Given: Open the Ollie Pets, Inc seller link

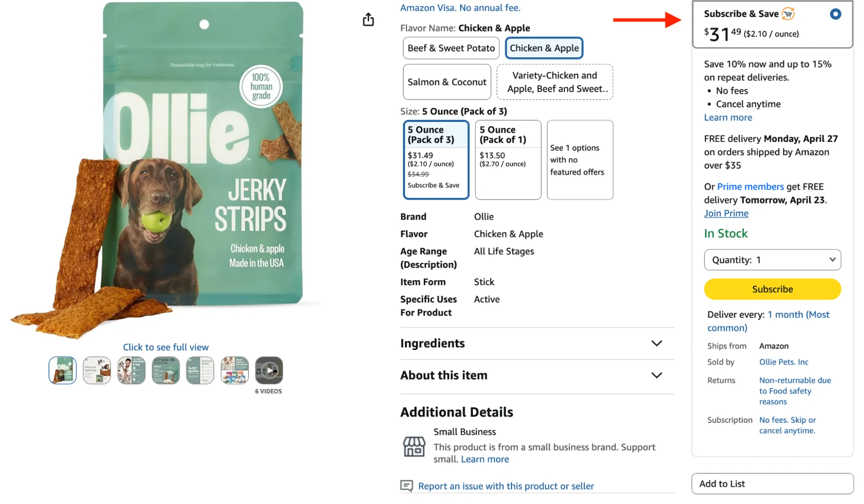Looking at the screenshot, I should (784, 362).
